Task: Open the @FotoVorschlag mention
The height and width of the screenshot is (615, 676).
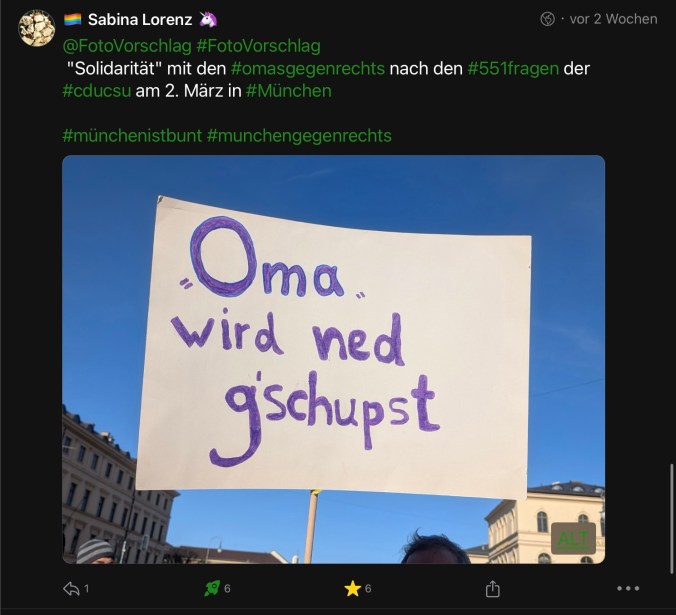Action: pos(127,46)
